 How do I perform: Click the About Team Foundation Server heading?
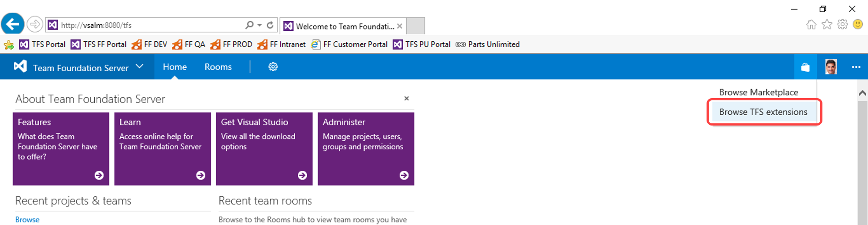pyautogui.click(x=90, y=99)
